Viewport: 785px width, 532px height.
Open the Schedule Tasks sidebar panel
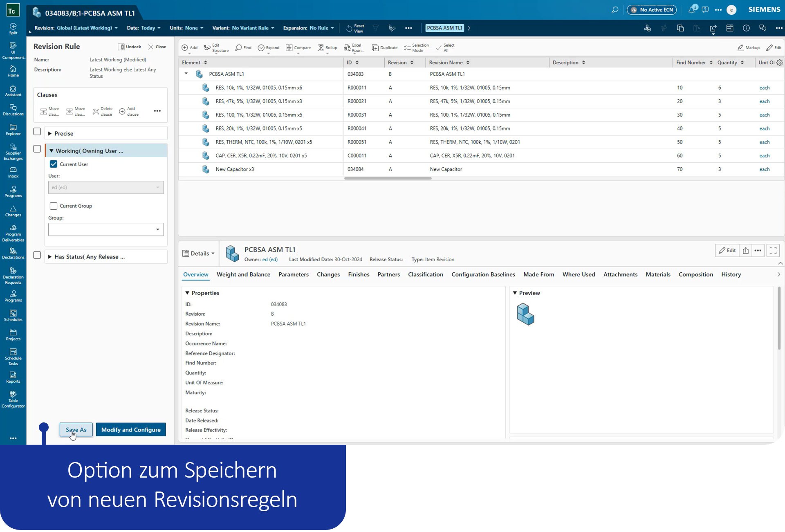[x=13, y=355]
